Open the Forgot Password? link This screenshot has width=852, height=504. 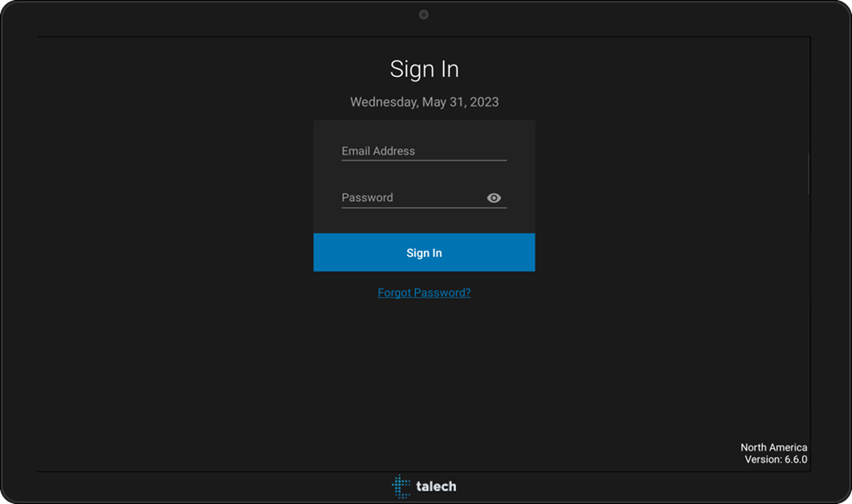425,293
